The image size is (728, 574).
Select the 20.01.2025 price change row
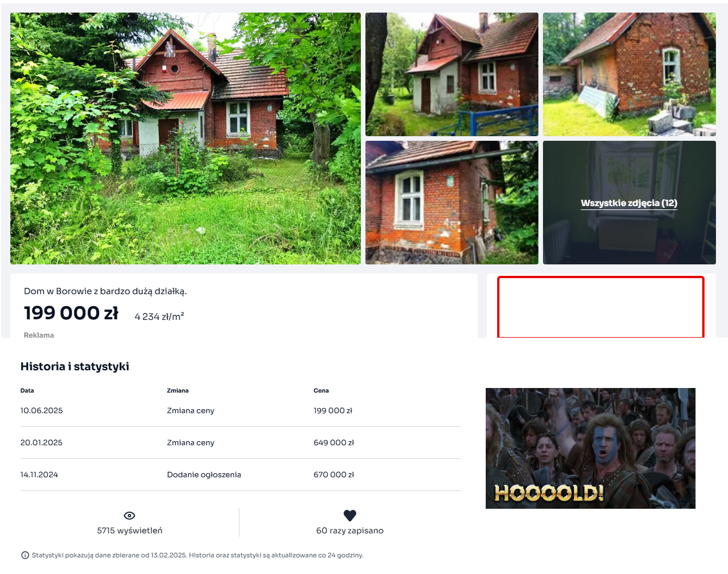pos(241,443)
